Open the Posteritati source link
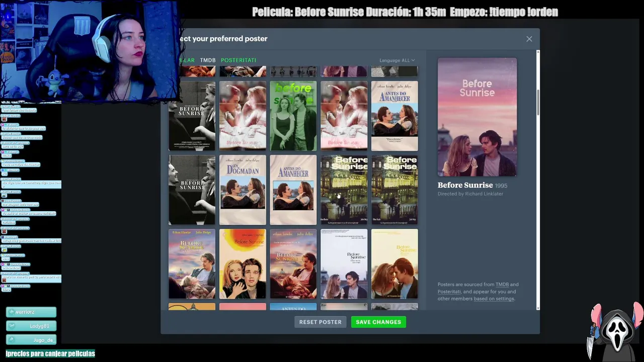644x362 pixels. [x=449, y=292]
